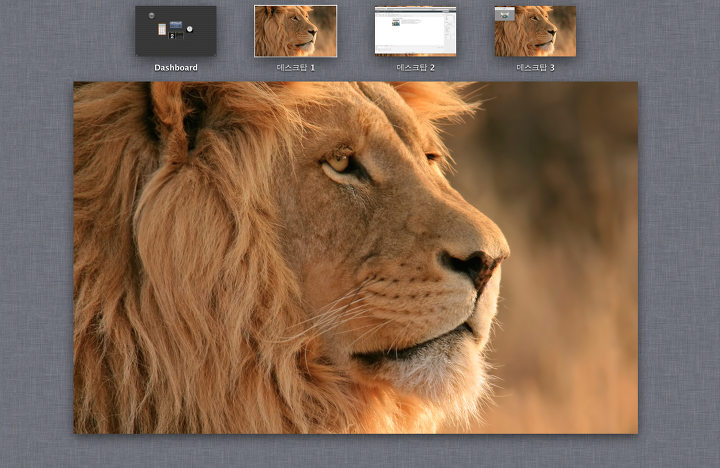The height and width of the screenshot is (468, 720).
Task: Switch to 데스크탑 3 space thumbnail
Action: tap(535, 31)
